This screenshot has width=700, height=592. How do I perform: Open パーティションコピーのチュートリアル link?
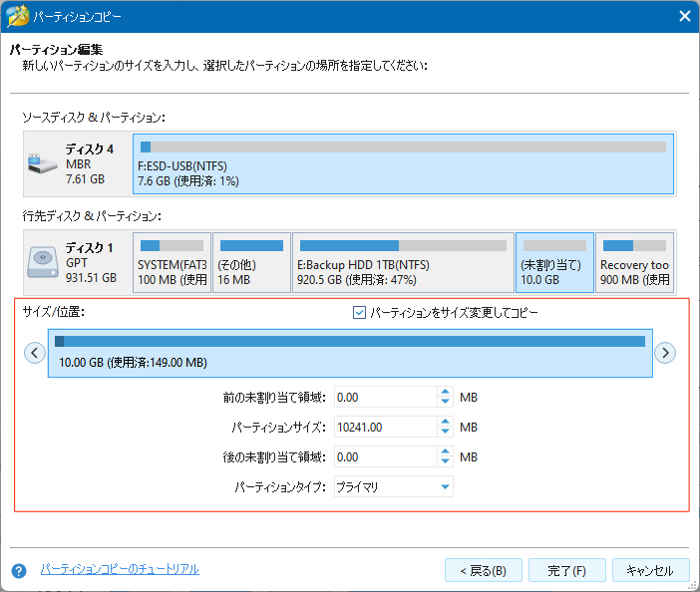[x=120, y=569]
